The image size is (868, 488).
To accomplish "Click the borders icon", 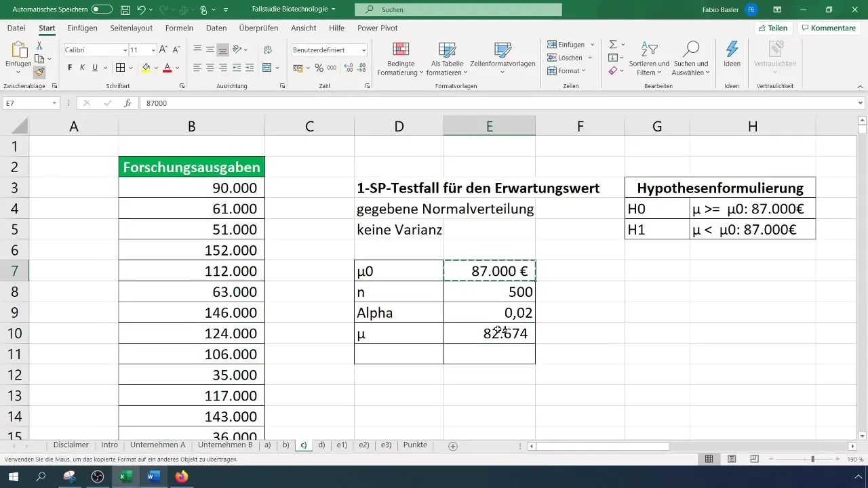I will [120, 68].
